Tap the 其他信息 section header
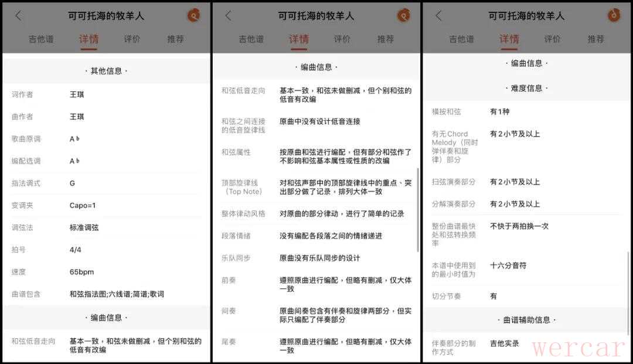Image resolution: width=633 pixels, height=364 pixels. pyautogui.click(x=106, y=71)
